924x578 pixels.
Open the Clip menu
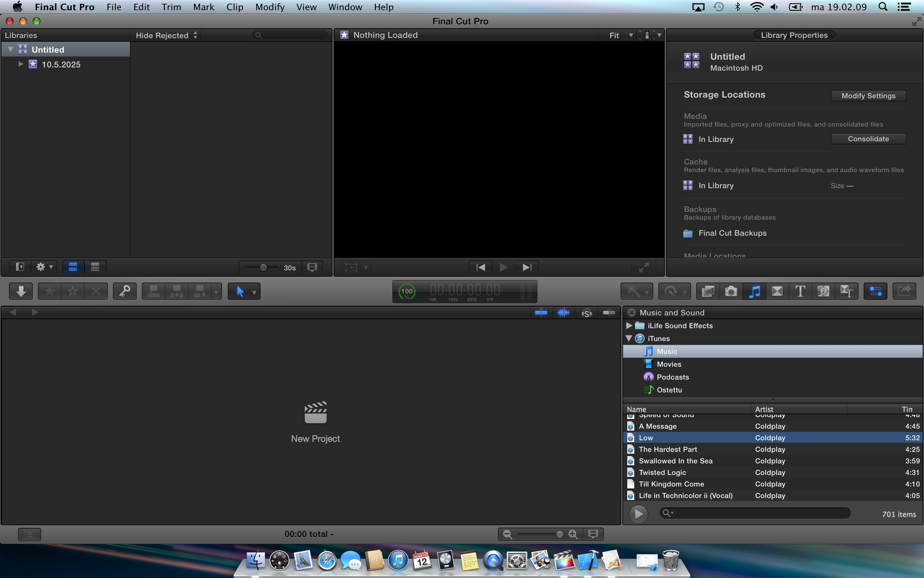pyautogui.click(x=235, y=7)
